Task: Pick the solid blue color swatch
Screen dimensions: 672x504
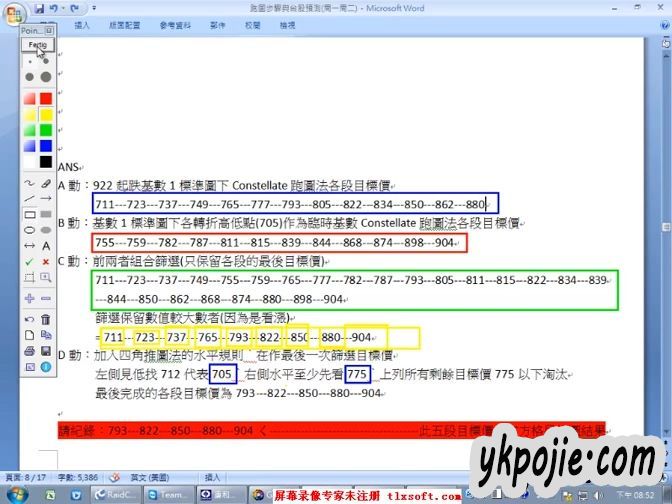Action: point(46,145)
